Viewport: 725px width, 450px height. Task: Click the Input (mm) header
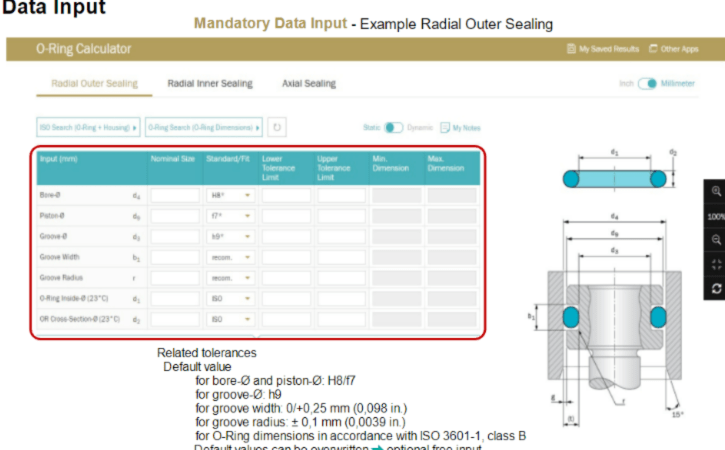click(x=59, y=159)
